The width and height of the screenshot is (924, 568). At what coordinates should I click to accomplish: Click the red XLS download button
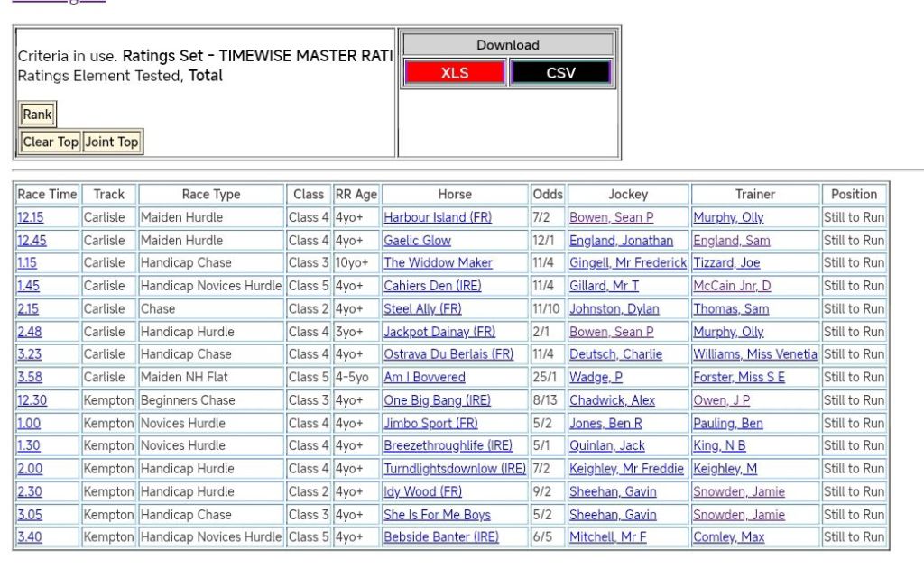pos(455,73)
